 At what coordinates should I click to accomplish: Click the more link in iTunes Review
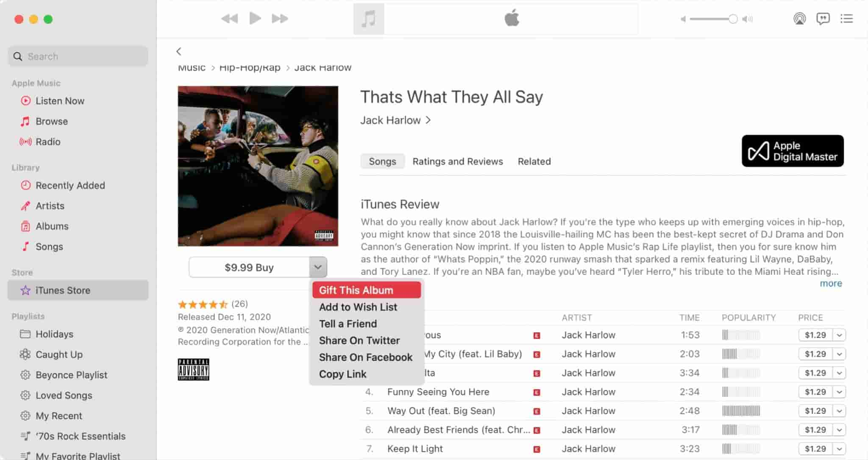[x=832, y=284]
